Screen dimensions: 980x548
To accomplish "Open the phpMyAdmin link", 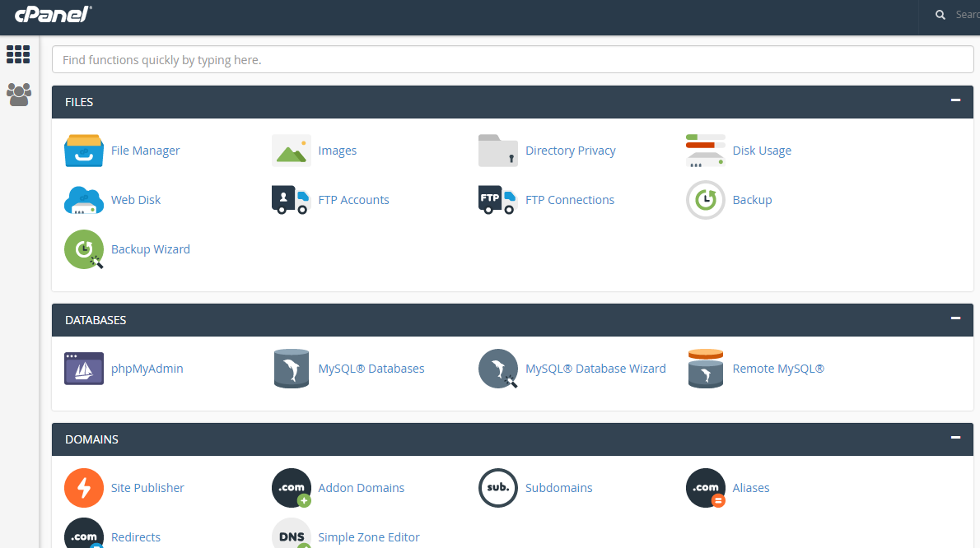I will 147,369.
